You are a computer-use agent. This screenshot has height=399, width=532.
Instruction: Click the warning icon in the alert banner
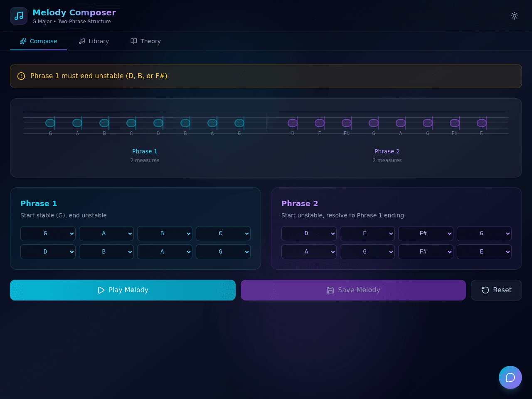coord(21,76)
